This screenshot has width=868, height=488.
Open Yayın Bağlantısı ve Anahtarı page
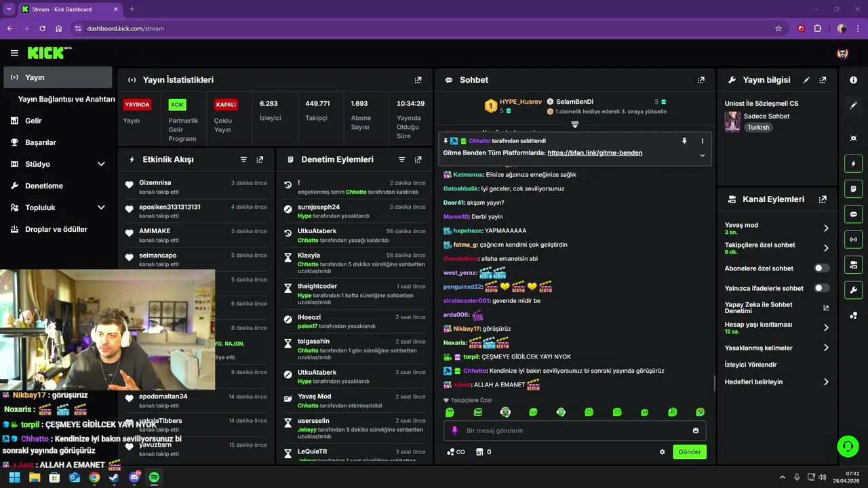pos(66,99)
